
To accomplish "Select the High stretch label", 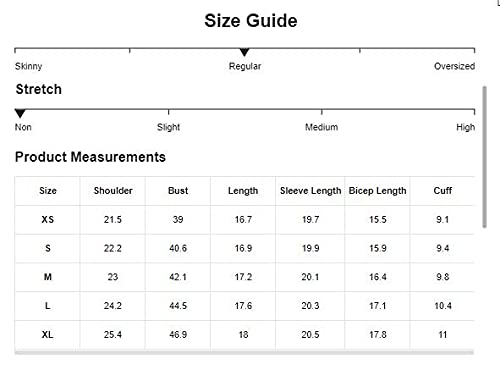I will click(x=465, y=127).
